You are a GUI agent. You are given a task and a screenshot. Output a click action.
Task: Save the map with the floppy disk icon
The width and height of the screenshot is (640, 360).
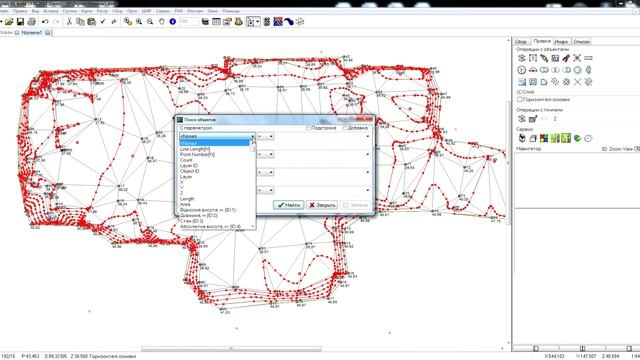(20, 22)
